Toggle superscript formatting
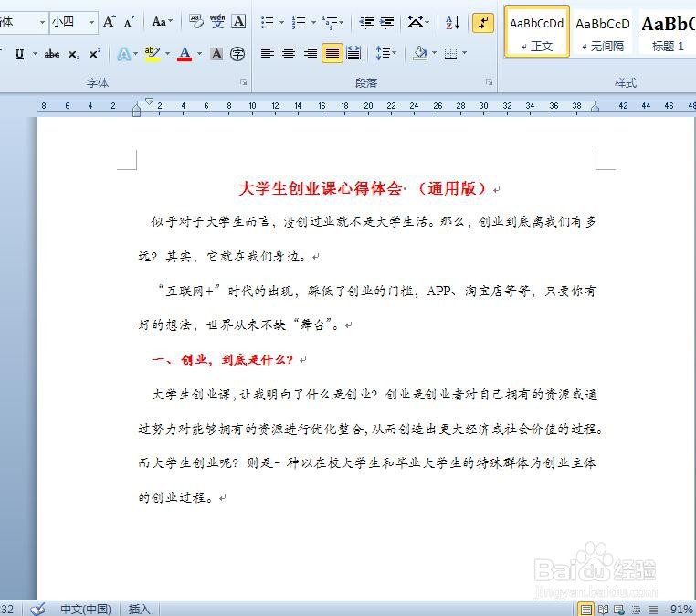Screen dimensions: 696x616 coord(95,54)
